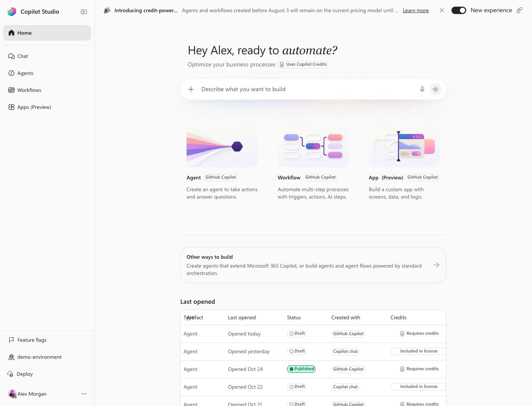Image resolution: width=532 pixels, height=406 pixels.
Task: Open the Agents menu item
Action: click(47, 73)
